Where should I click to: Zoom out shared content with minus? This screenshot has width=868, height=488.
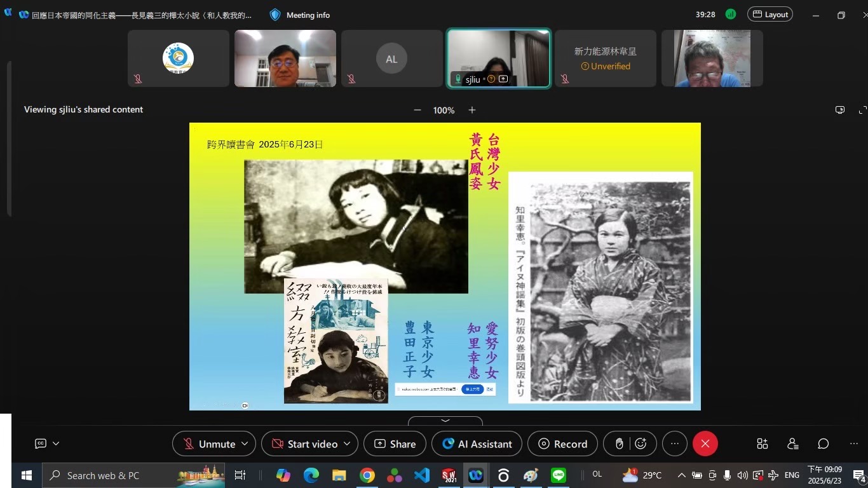417,110
